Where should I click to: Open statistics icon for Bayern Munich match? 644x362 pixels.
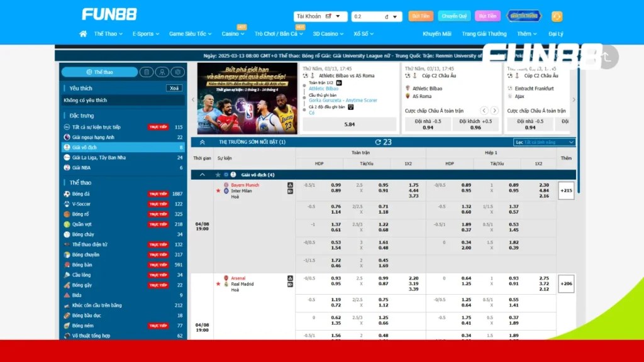(290, 185)
